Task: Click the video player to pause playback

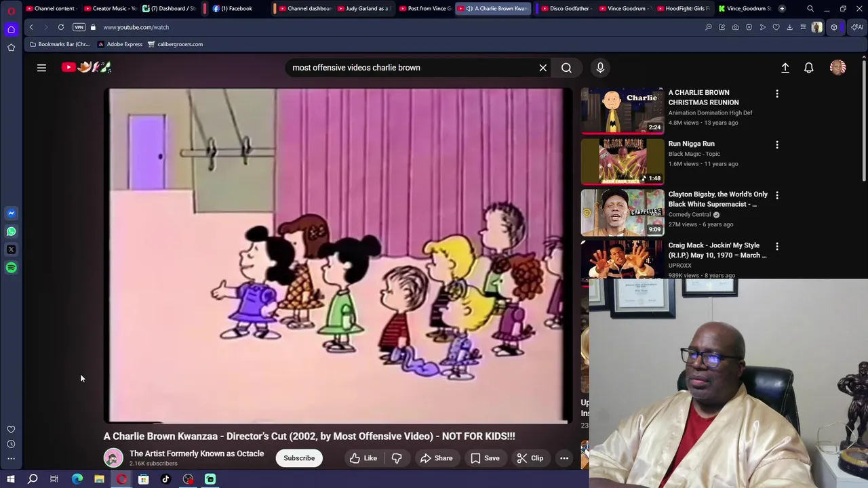Action: (338, 256)
